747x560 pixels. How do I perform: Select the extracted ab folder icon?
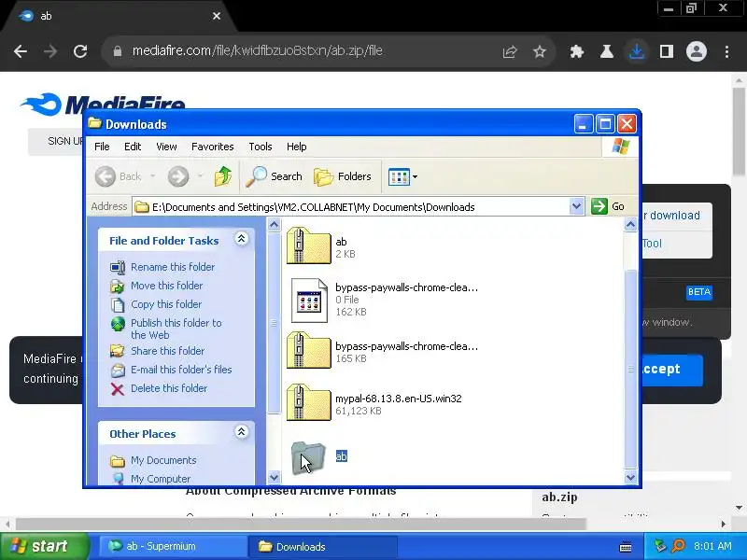[x=308, y=457]
